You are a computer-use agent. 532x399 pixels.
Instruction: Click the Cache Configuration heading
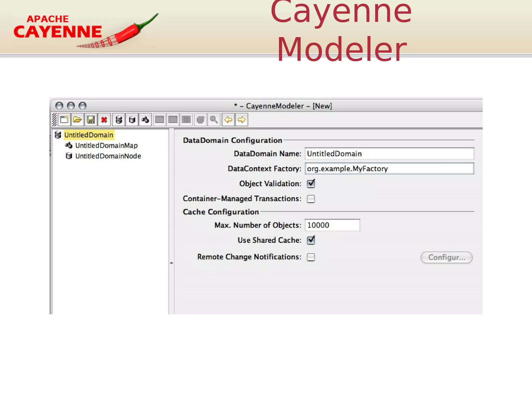tap(221, 212)
